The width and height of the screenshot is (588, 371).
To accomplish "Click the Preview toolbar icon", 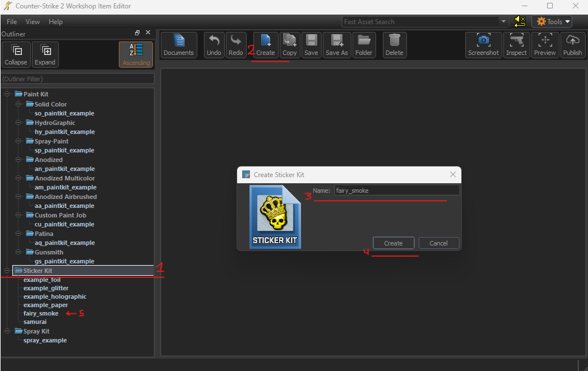I will click(x=545, y=45).
